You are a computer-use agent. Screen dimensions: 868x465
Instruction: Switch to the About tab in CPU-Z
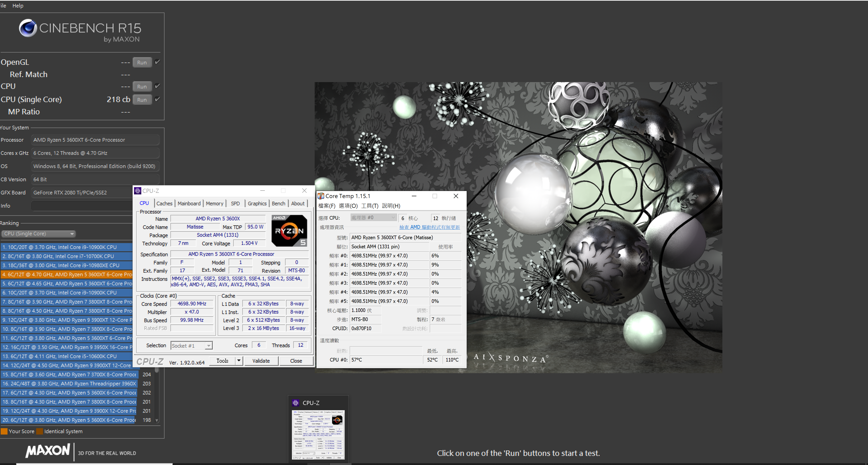coord(298,203)
